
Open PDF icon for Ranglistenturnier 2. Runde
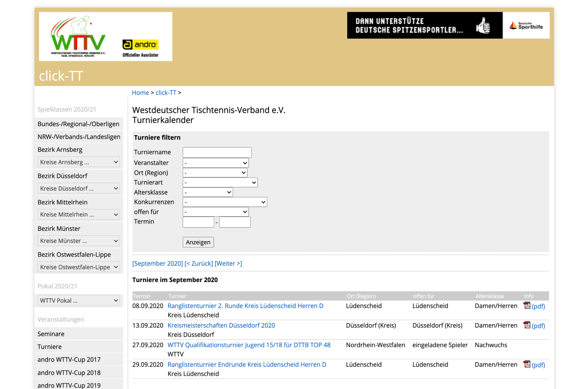(x=527, y=305)
